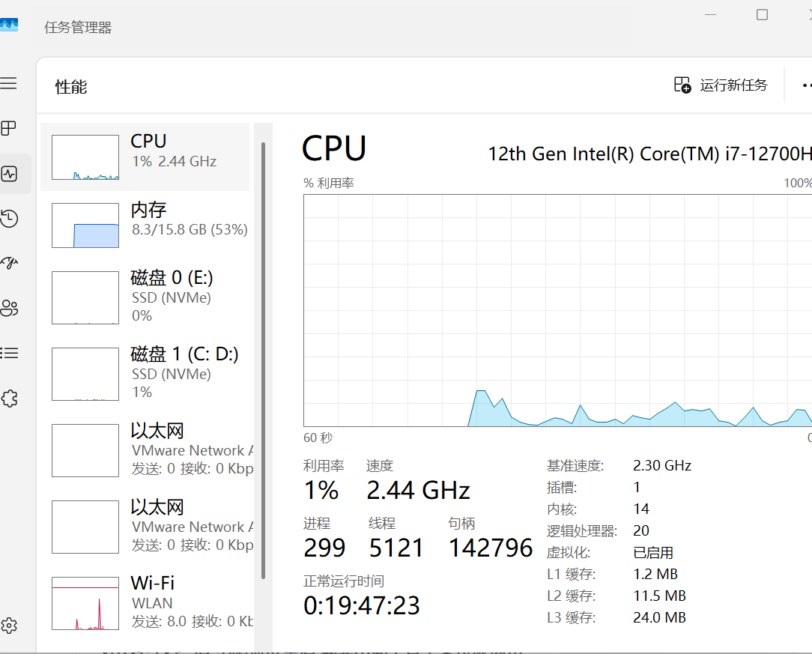Open the more options ellipsis menu
Viewport: 812px width, 654px height.
[x=806, y=85]
